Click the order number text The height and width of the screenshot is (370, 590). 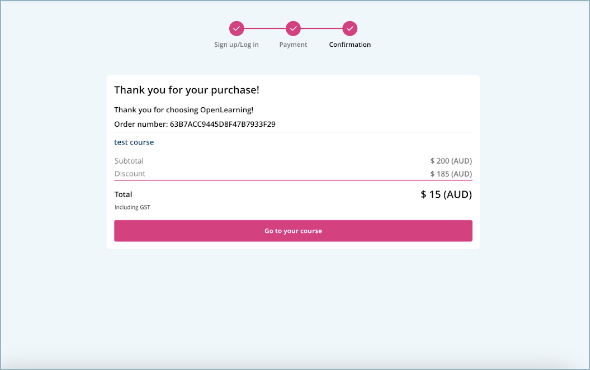(195, 124)
